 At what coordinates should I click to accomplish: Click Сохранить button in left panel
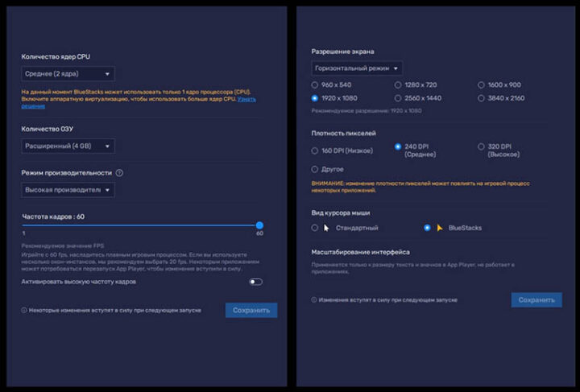pos(251,310)
